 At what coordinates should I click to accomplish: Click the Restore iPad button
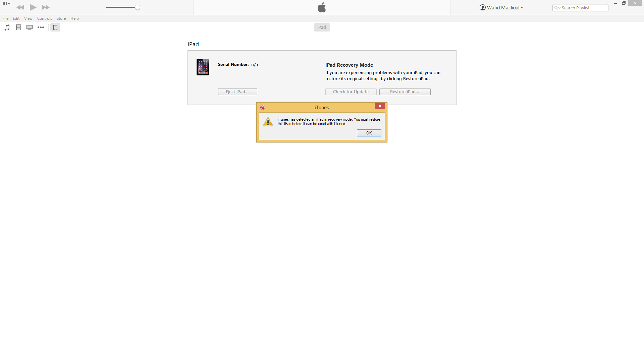(x=405, y=92)
